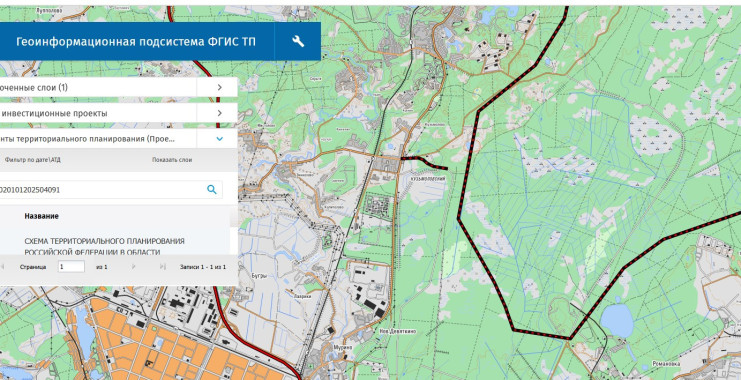Click the Страница page number box
This screenshot has width=741, height=380.
tap(71, 267)
